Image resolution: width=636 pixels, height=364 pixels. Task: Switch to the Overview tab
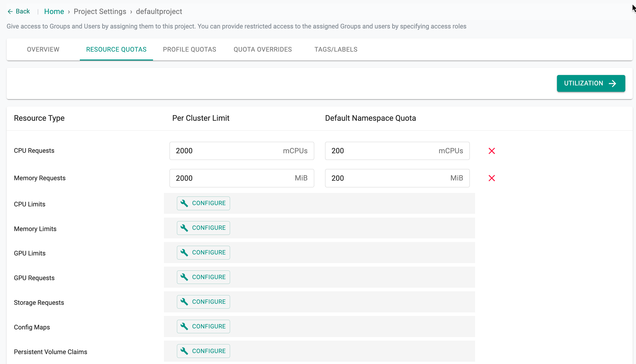pyautogui.click(x=43, y=49)
